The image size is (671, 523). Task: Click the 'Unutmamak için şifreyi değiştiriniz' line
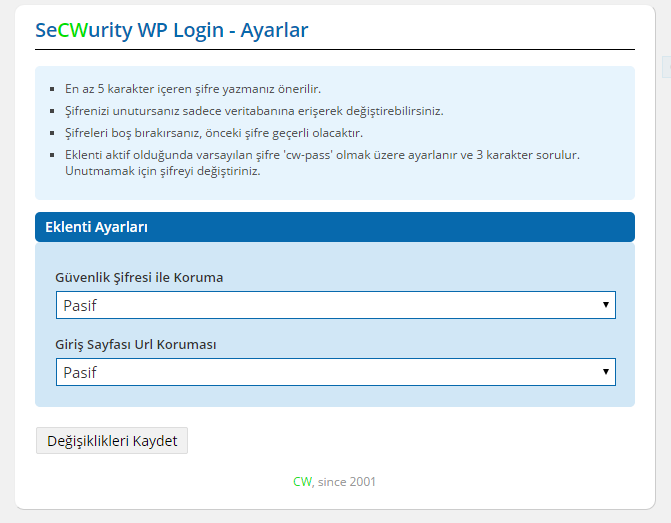pyautogui.click(x=162, y=171)
